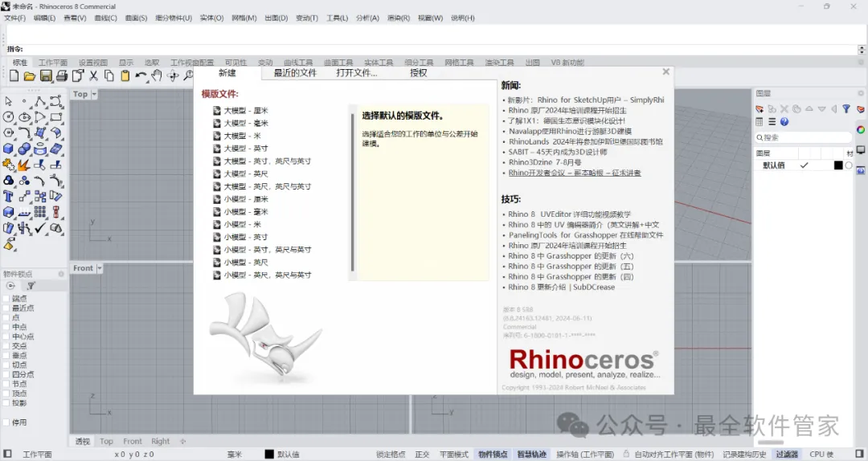Enable the 中点 object snap checkbox
Image resolution: width=868 pixels, height=461 pixels.
click(x=6, y=327)
